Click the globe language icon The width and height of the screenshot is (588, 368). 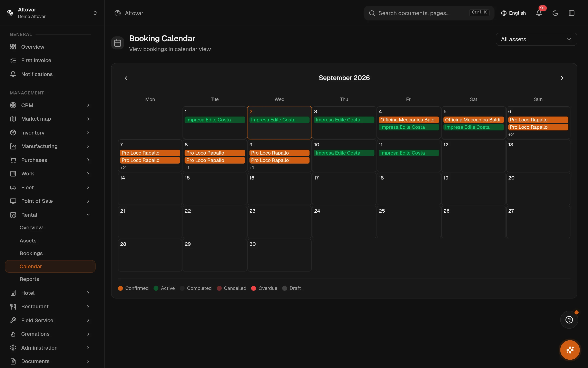point(504,13)
